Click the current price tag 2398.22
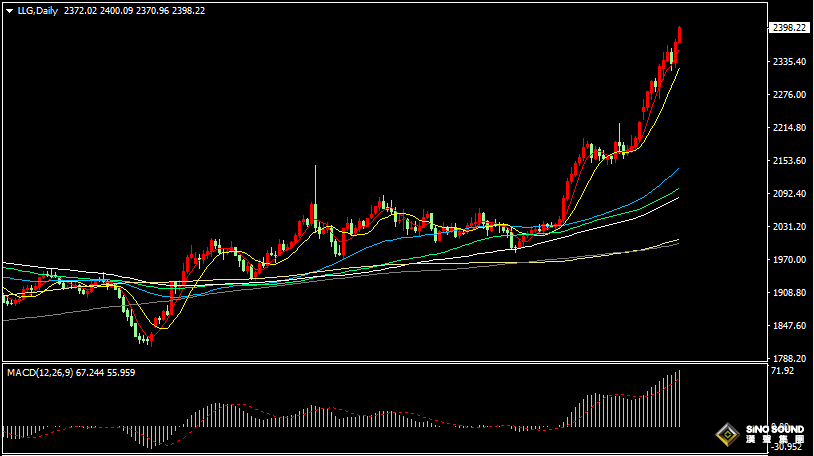Image resolution: width=814 pixels, height=456 pixels. click(790, 28)
